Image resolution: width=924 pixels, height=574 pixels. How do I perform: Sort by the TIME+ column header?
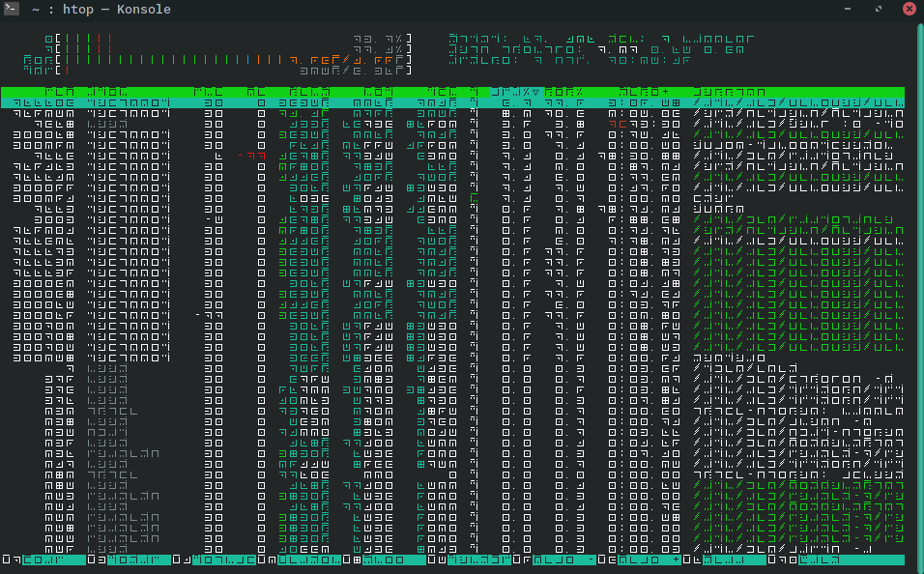click(x=643, y=91)
